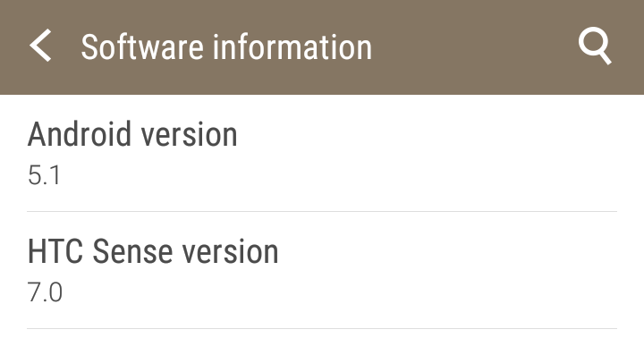
Task: Tap the word Sense in second item
Action: pyautogui.click(x=132, y=251)
